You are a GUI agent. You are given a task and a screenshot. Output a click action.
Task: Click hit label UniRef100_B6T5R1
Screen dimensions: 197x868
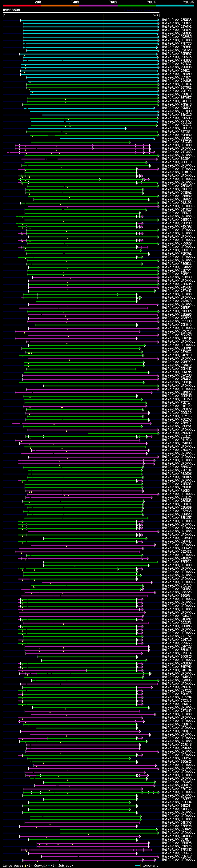click(177, 88)
